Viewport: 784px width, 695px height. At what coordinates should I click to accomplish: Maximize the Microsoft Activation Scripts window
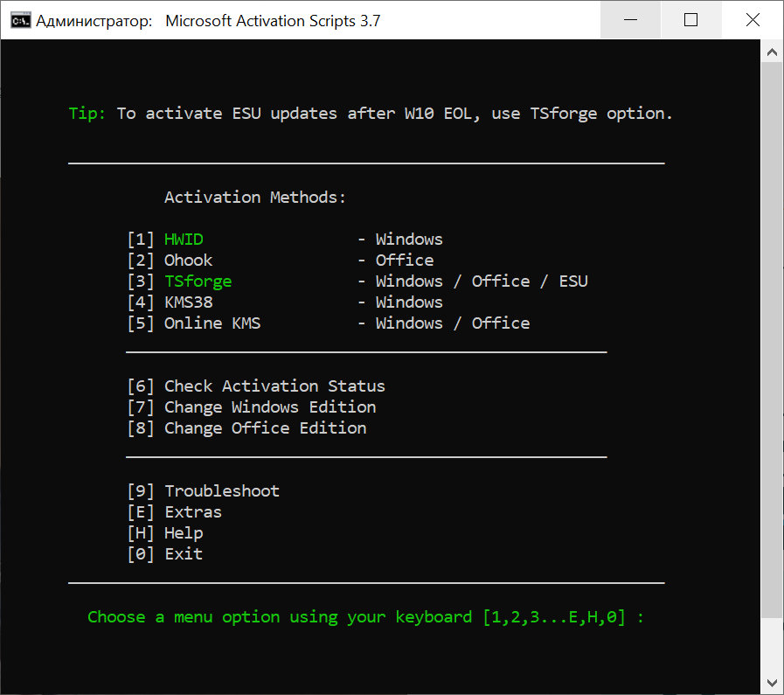point(691,20)
